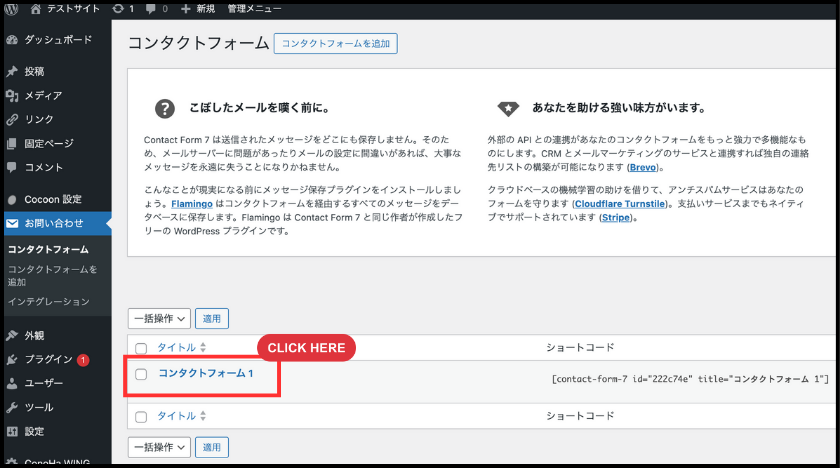840x468 pixels.
Task: Click the お問い合わせ envelope icon
Action: pyautogui.click(x=12, y=223)
